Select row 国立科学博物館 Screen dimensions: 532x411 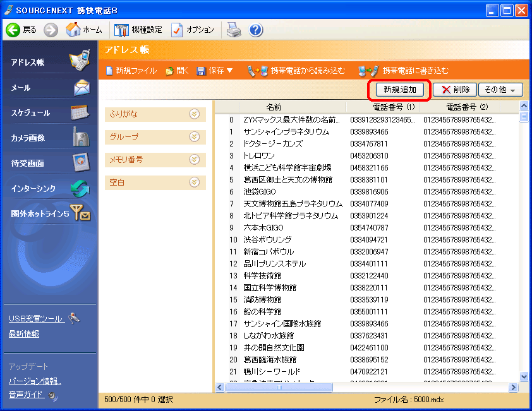366,287
